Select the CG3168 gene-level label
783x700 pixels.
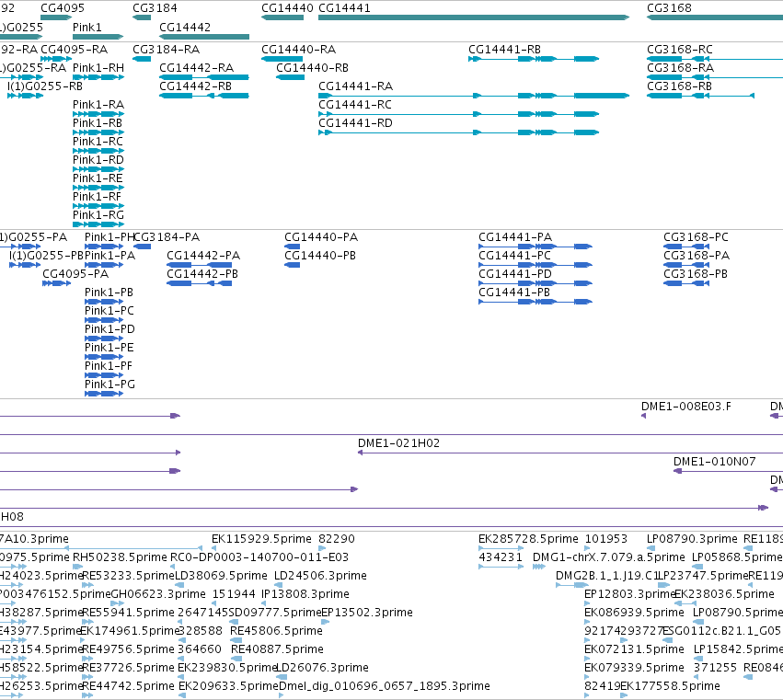[669, 8]
